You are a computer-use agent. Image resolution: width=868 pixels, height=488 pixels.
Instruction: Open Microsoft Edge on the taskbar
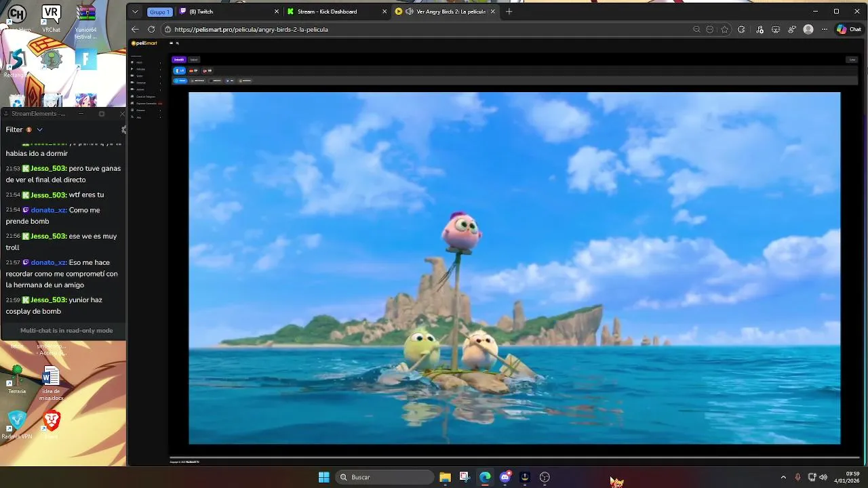(x=485, y=477)
